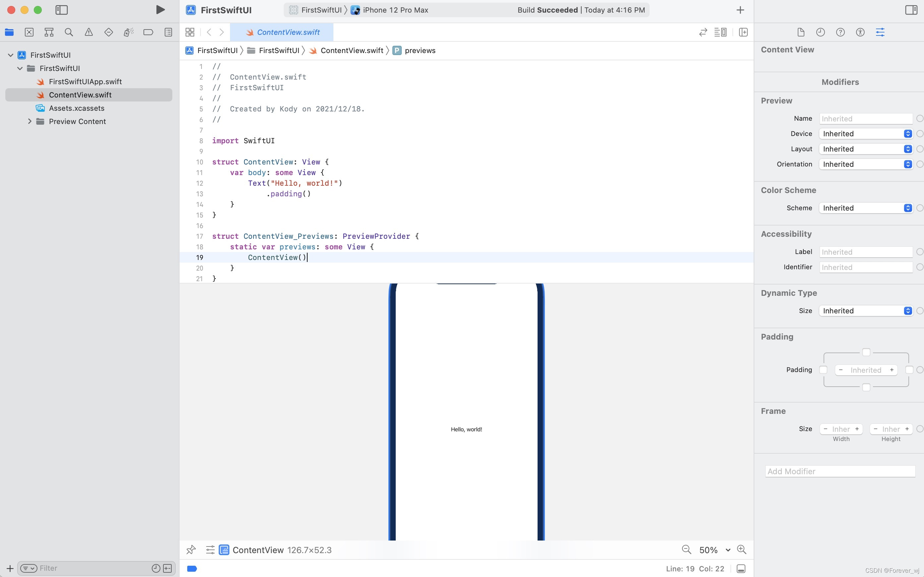Click the Orientation modifier status circle
The height and width of the screenshot is (577, 924).
[x=920, y=164]
